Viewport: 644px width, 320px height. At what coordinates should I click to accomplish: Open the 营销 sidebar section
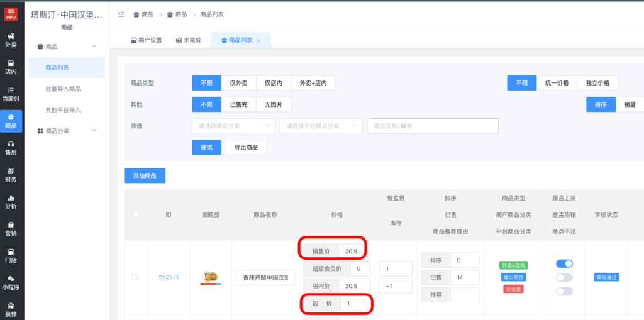11,229
